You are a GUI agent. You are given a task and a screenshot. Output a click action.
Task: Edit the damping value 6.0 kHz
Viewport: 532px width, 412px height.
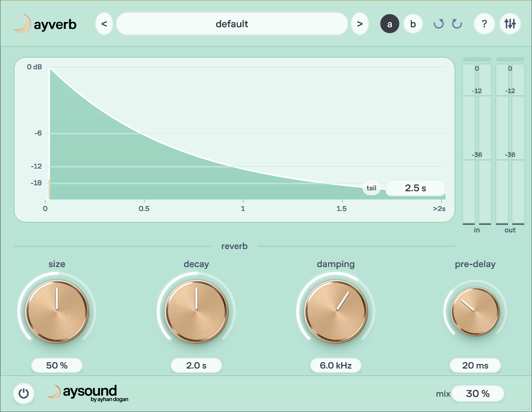(x=336, y=366)
